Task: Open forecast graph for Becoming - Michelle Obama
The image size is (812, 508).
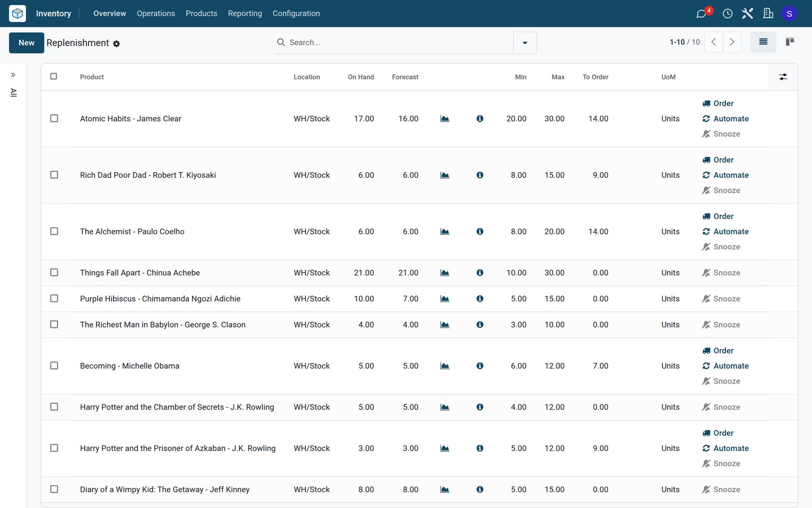Action: click(445, 366)
